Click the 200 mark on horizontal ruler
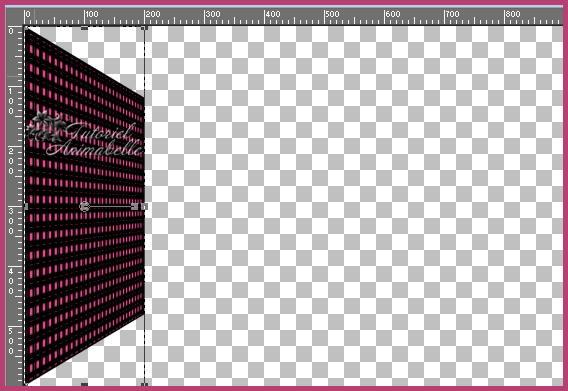 point(152,14)
